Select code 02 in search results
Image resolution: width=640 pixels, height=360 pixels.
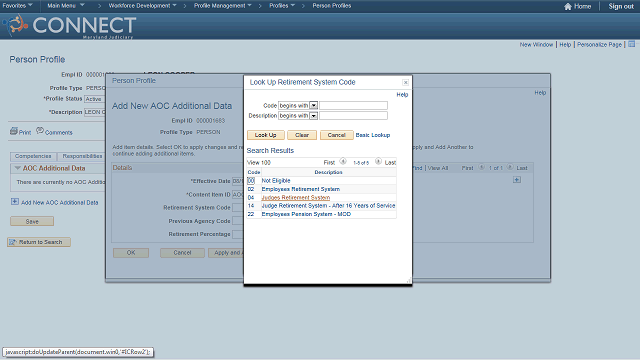pyautogui.click(x=251, y=189)
